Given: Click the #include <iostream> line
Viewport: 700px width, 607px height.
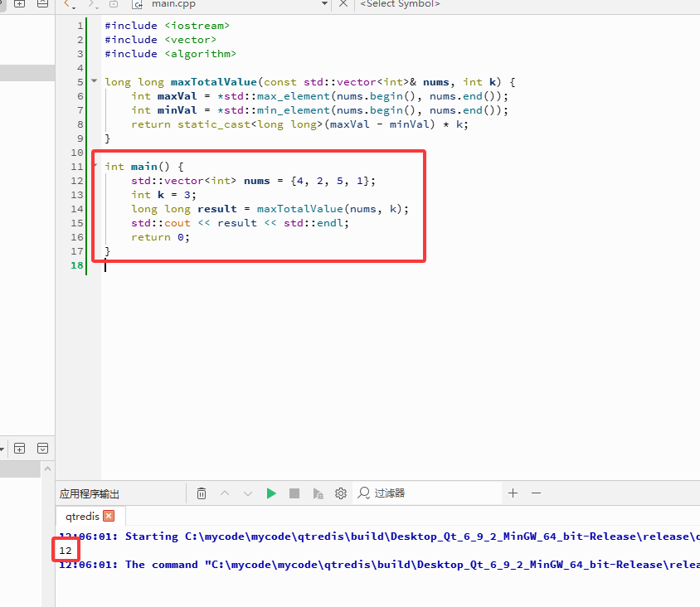Looking at the screenshot, I should pyautogui.click(x=167, y=26).
